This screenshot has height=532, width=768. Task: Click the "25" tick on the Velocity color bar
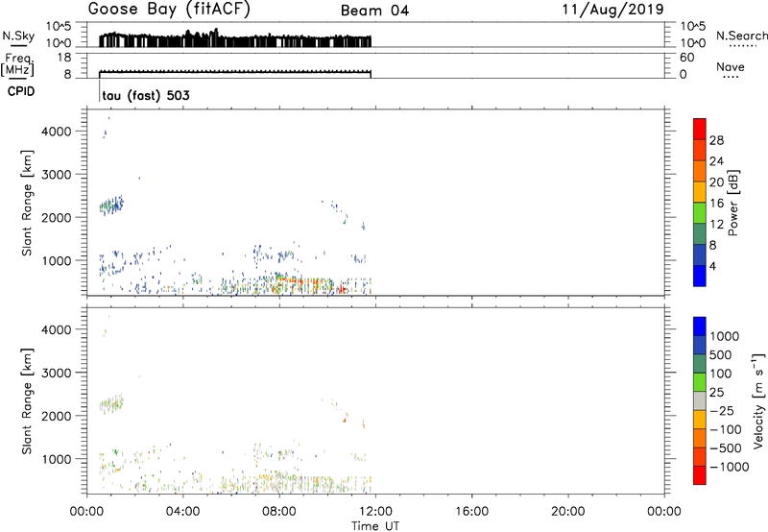[x=716, y=392]
